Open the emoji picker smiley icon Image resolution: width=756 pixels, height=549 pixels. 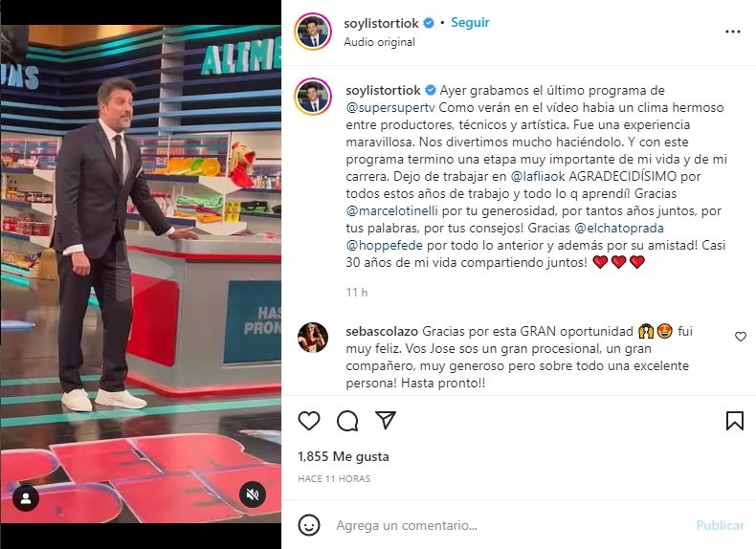pos(308,525)
